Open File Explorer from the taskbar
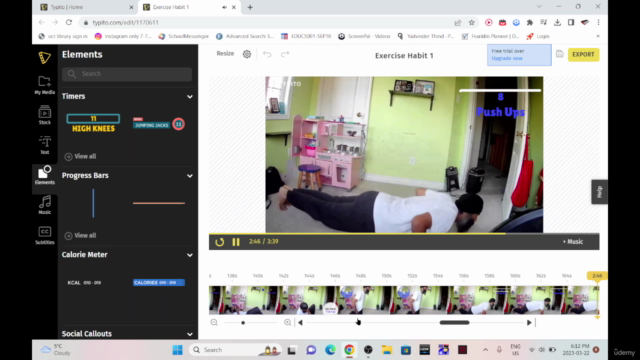 387,350
